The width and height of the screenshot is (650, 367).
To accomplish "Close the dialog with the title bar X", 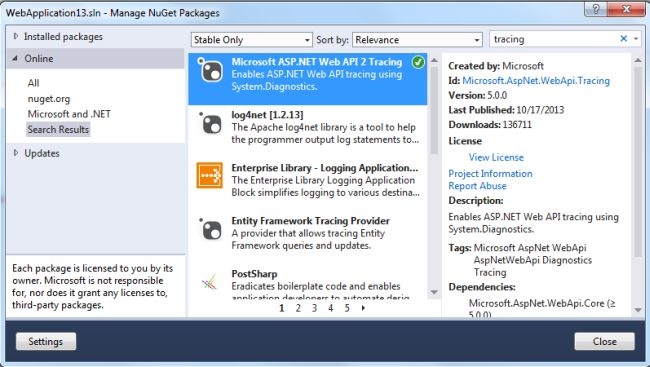I will [626, 9].
